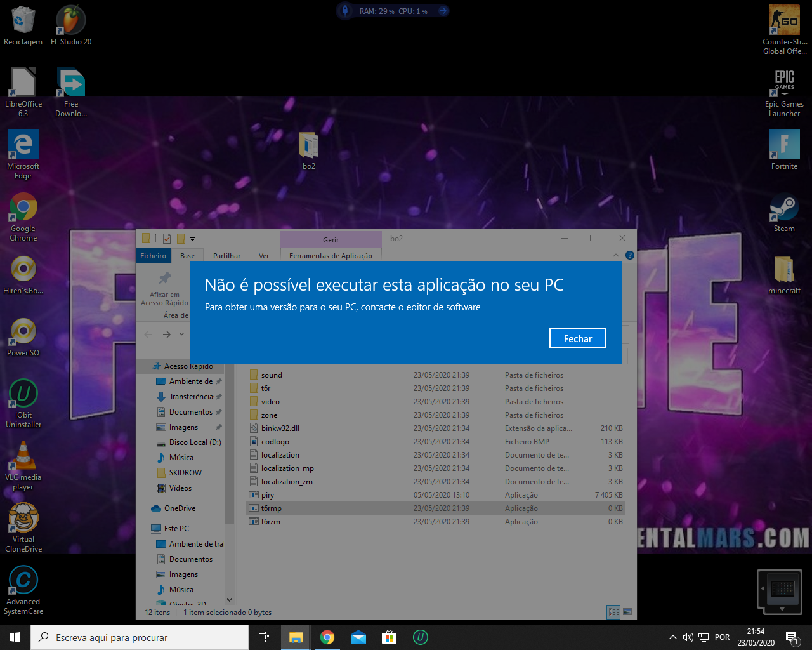Open the notification center icon
Viewport: 812px width, 650px height.
[792, 637]
